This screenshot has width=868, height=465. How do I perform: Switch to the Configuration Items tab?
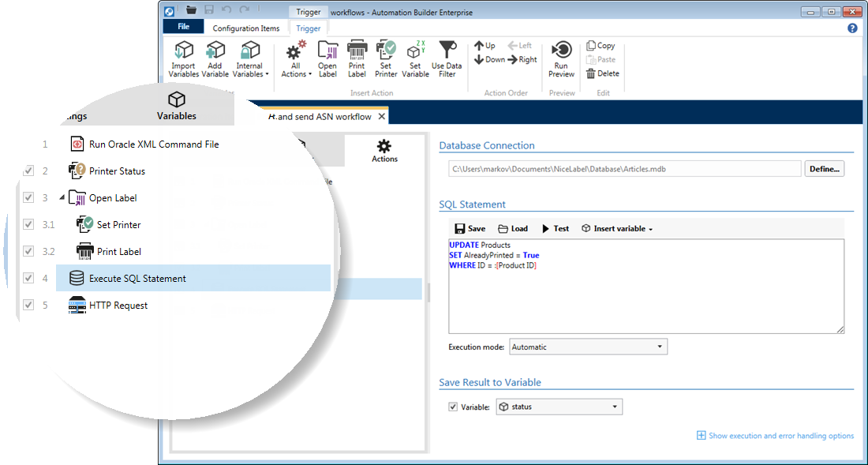point(247,28)
